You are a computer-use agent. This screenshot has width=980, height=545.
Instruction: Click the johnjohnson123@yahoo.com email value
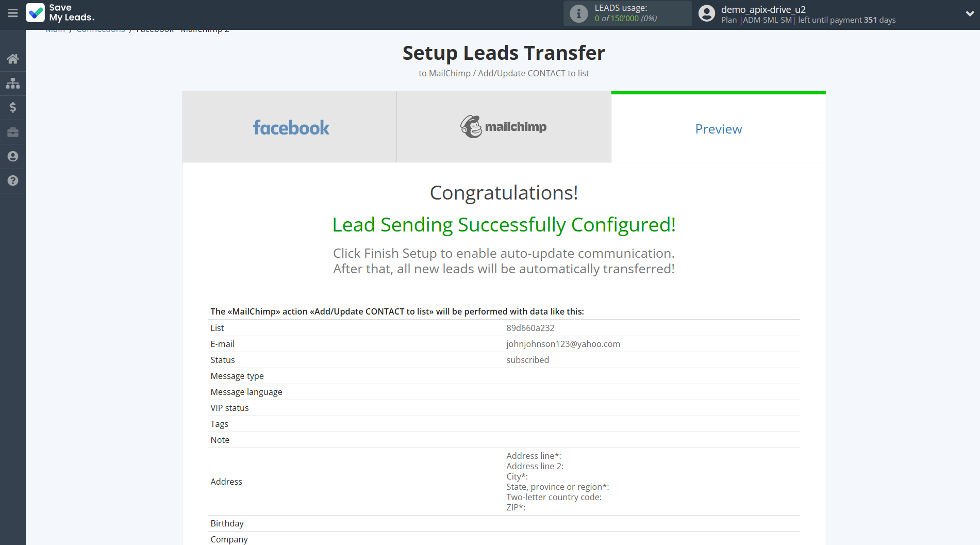(563, 344)
